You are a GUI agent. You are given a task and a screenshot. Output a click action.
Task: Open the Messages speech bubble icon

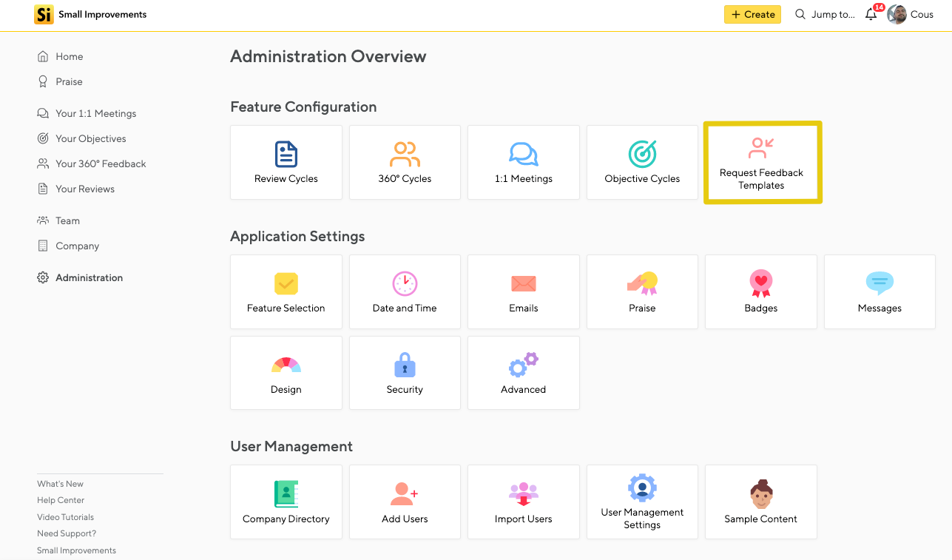tap(880, 284)
